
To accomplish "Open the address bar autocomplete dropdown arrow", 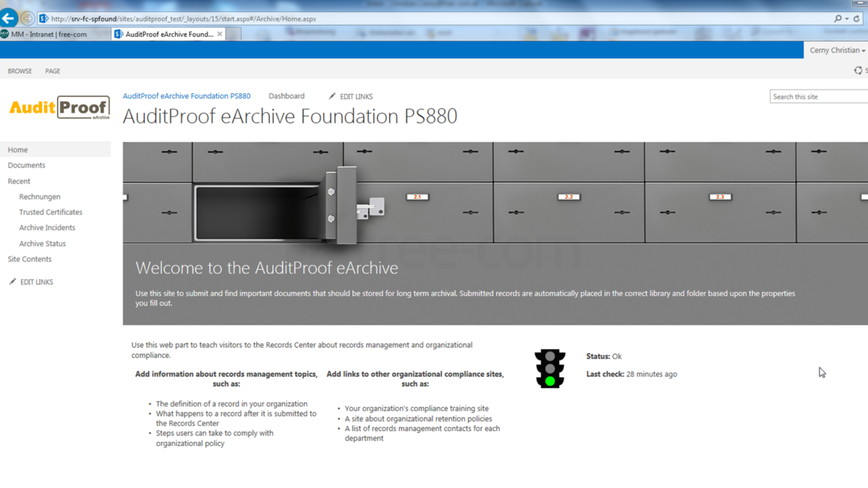I will (x=847, y=18).
